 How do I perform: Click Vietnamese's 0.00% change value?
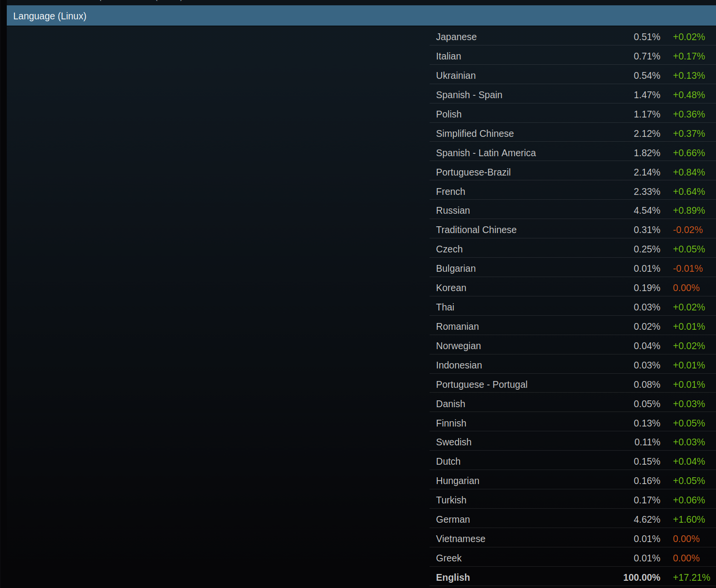click(x=686, y=539)
